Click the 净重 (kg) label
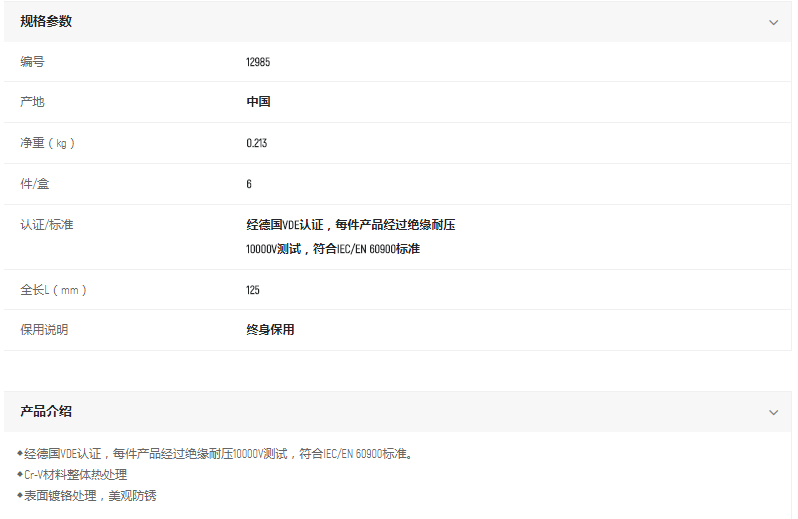798x519 pixels. click(47, 143)
